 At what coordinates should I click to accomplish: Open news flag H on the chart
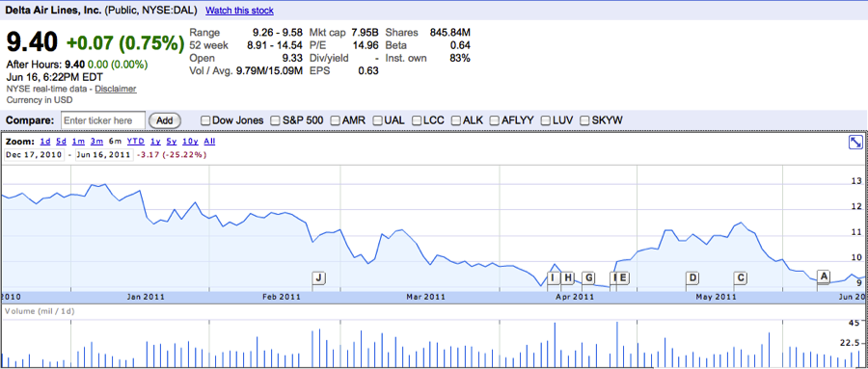pos(568,277)
